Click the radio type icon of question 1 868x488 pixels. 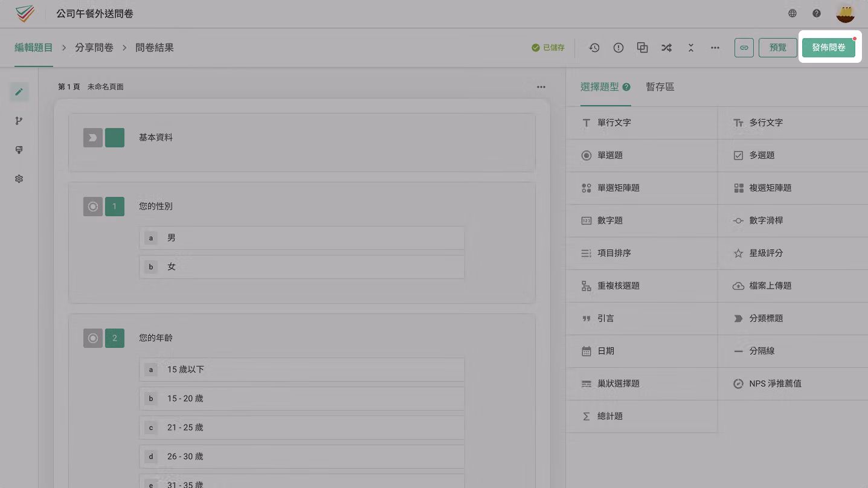pos(93,207)
